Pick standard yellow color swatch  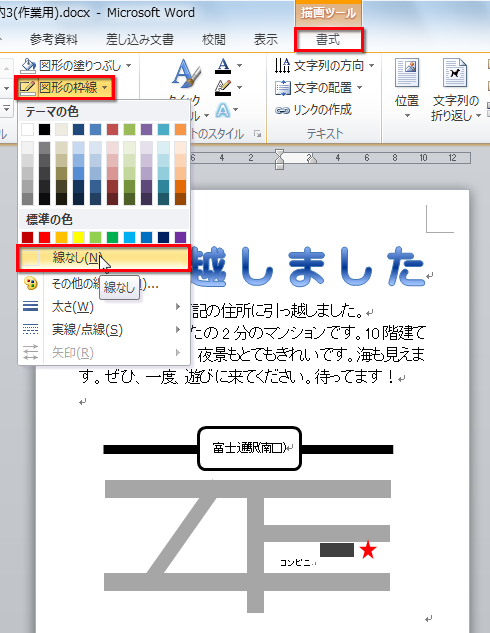click(78, 237)
